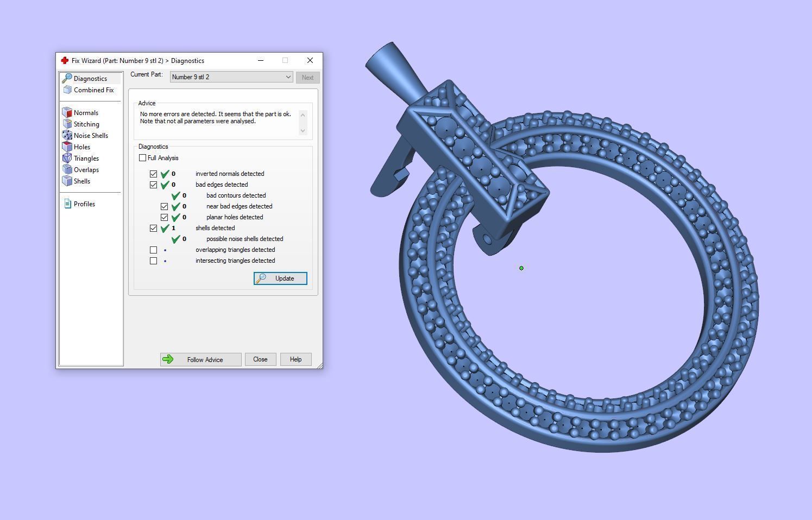Switch to the Combined Fix page

click(x=93, y=90)
